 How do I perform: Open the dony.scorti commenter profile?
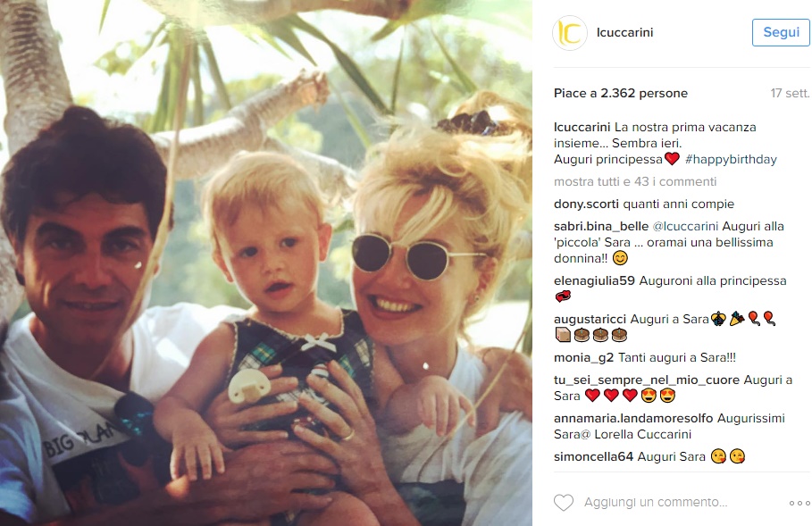point(586,204)
